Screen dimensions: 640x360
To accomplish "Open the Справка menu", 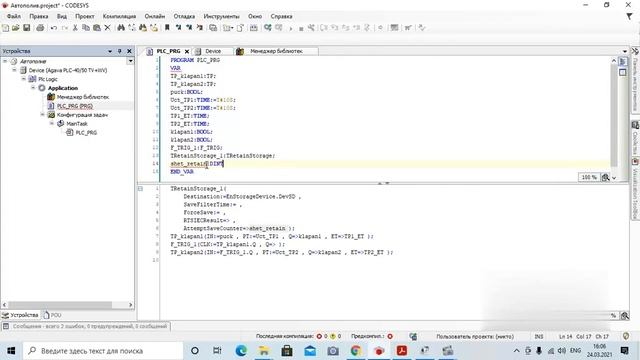I will click(x=281, y=17).
